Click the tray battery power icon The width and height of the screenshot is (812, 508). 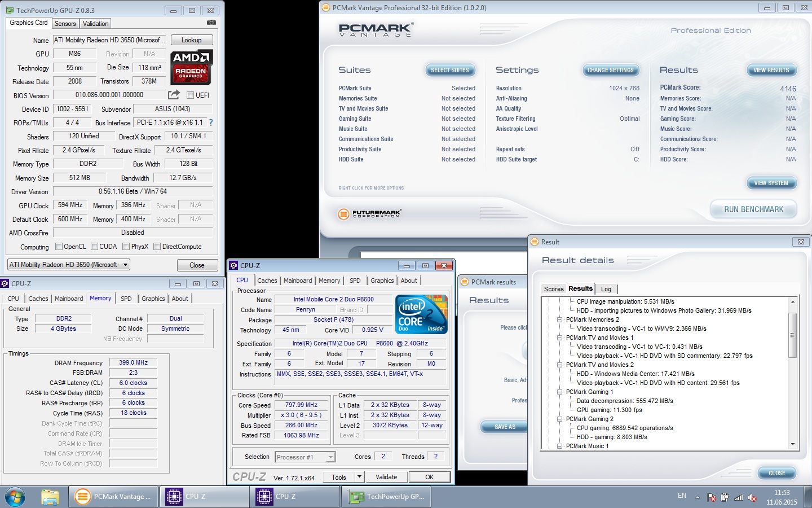point(725,498)
